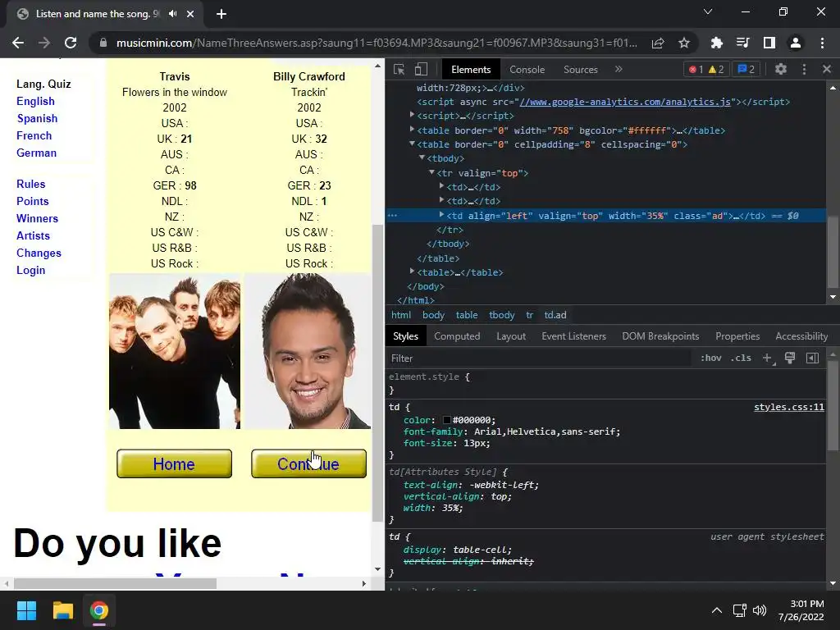
Task: Open the DevTools customize three-dot menu
Action: tap(804, 69)
